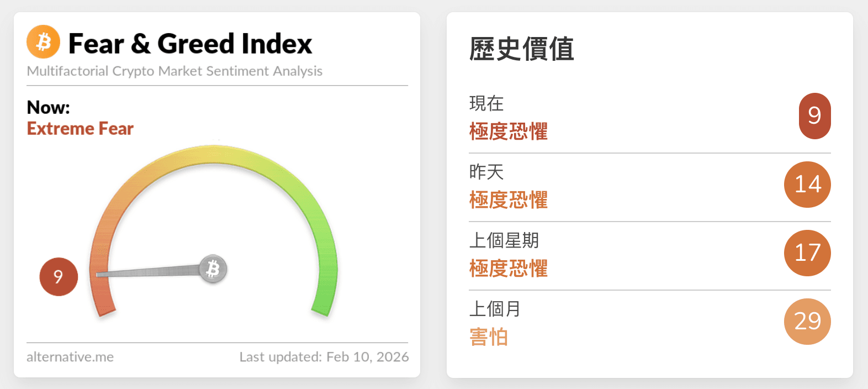
Task: Click the red 9 badge beside gauge
Action: pos(59,276)
